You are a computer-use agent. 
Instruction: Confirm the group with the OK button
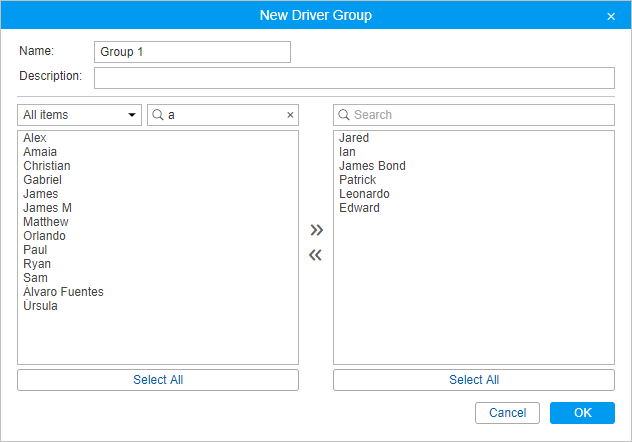pos(582,413)
